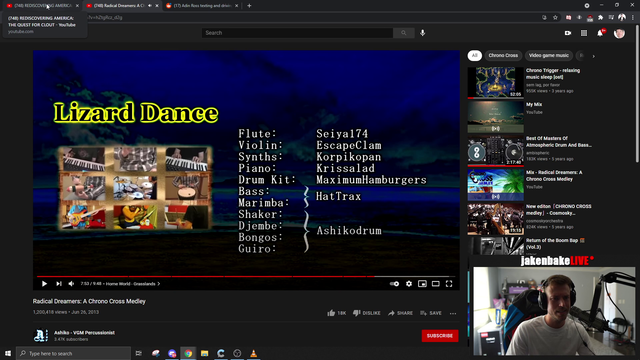Open Ashiko - VGM Percussionist channel name
Image resolution: width=640 pixels, height=360 pixels.
(x=84, y=333)
